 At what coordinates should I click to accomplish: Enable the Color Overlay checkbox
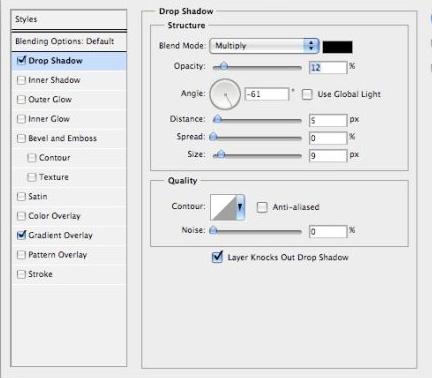(x=21, y=216)
